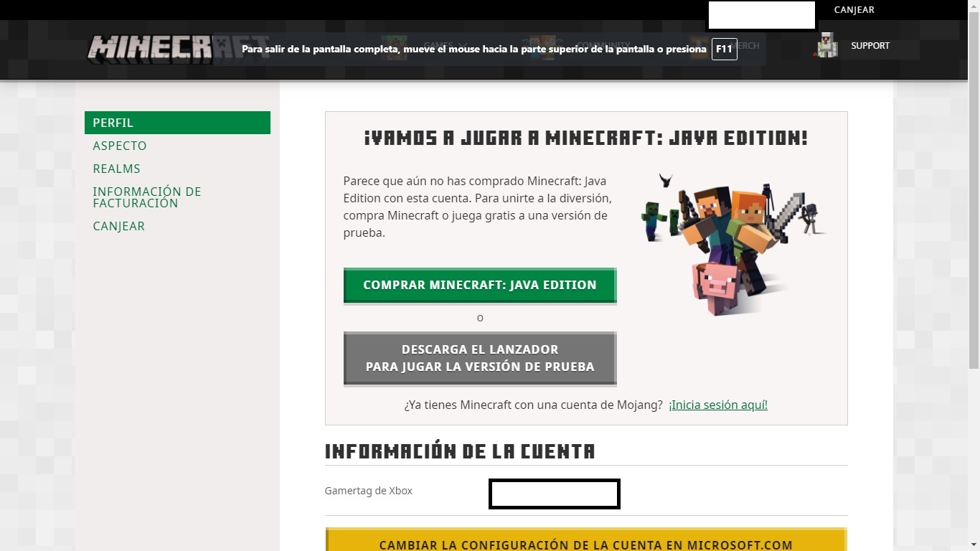Click the Support iron golem icon
The height and width of the screenshot is (551, 980).
click(828, 45)
